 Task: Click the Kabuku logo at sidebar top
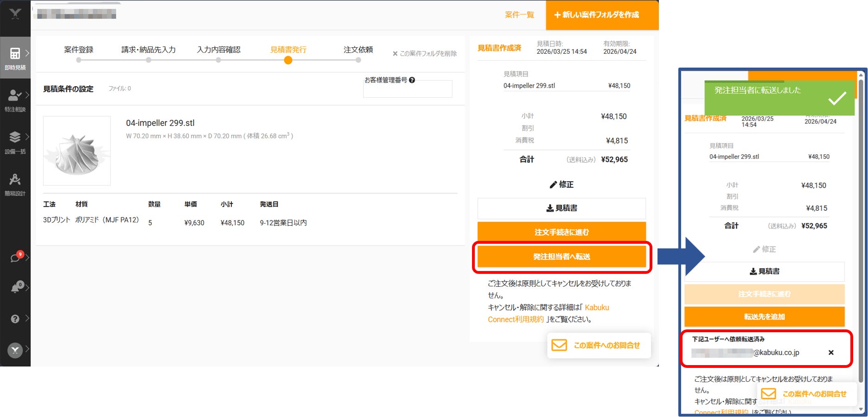[15, 14]
